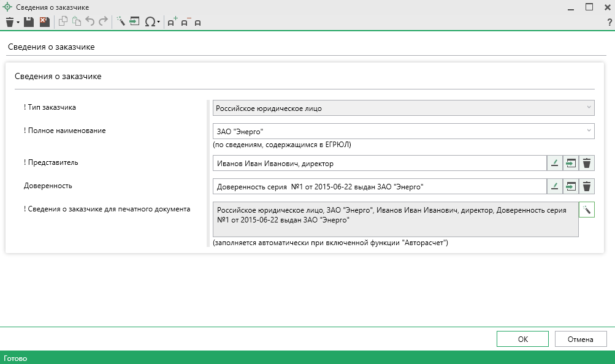Open the help question mark icon

click(x=609, y=22)
